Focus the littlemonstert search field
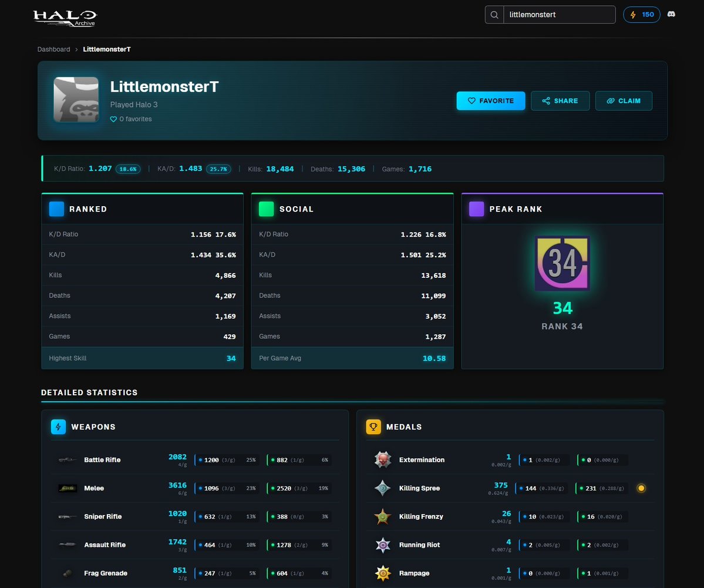Viewport: 704px width, 588px height. click(x=559, y=15)
